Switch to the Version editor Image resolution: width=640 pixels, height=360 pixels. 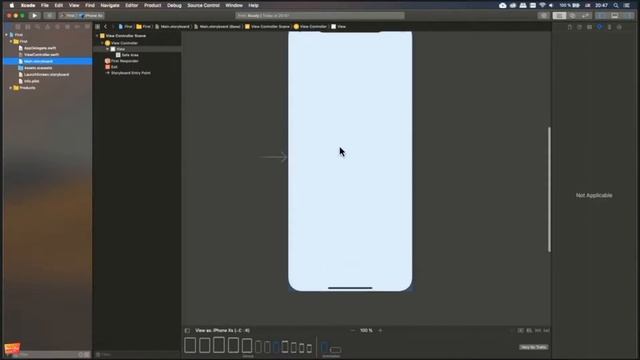tap(586, 16)
